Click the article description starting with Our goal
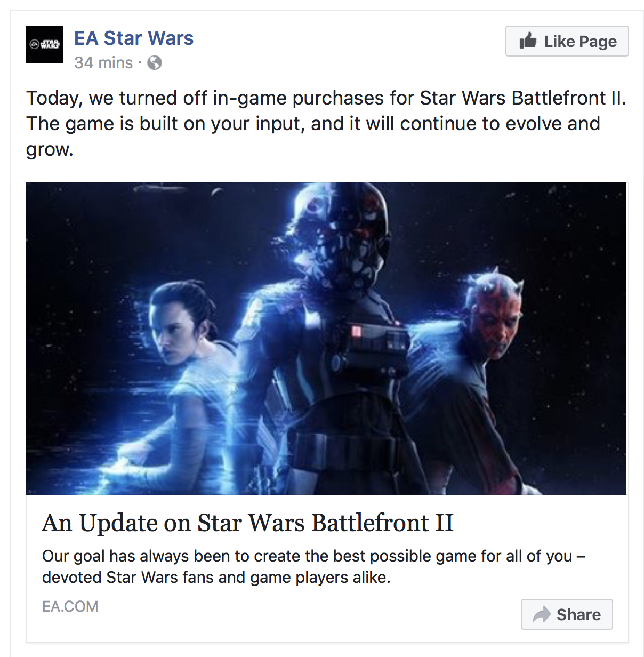Image resolution: width=644 pixels, height=657 pixels. 313,566
